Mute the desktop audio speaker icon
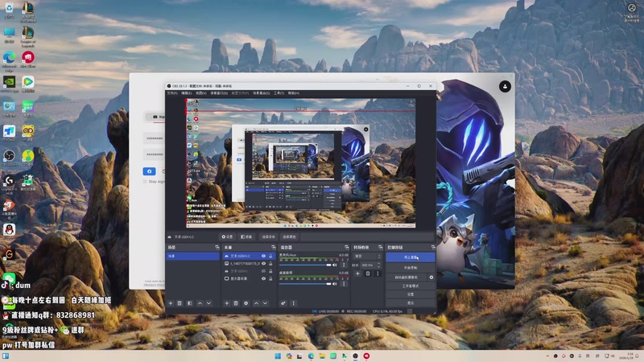 point(334,284)
